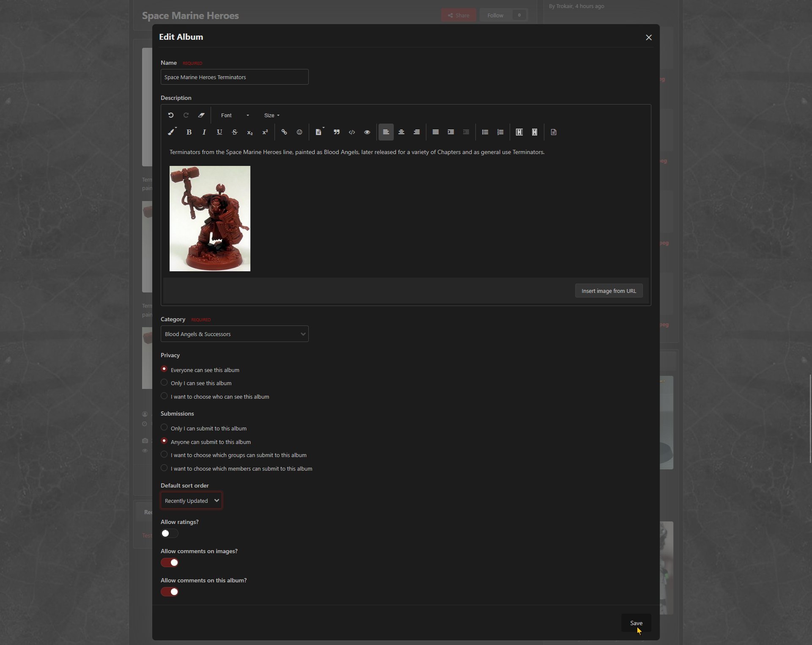Select 'Only I can see this album'
The height and width of the screenshot is (645, 812).
click(164, 383)
